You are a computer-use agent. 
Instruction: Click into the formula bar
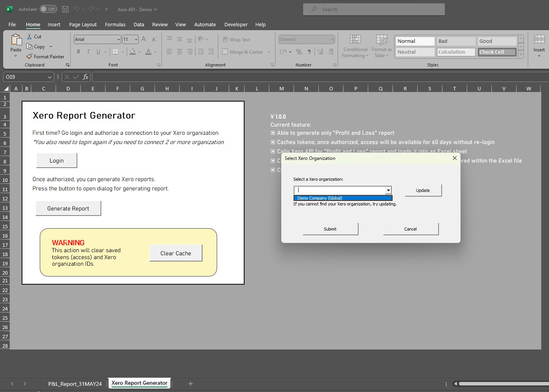320,77
